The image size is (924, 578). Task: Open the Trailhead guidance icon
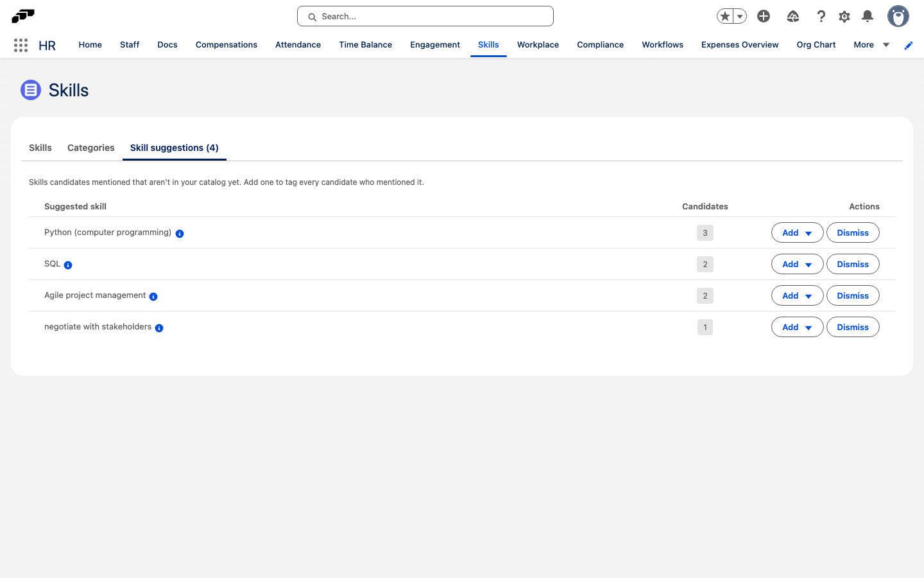tap(793, 16)
